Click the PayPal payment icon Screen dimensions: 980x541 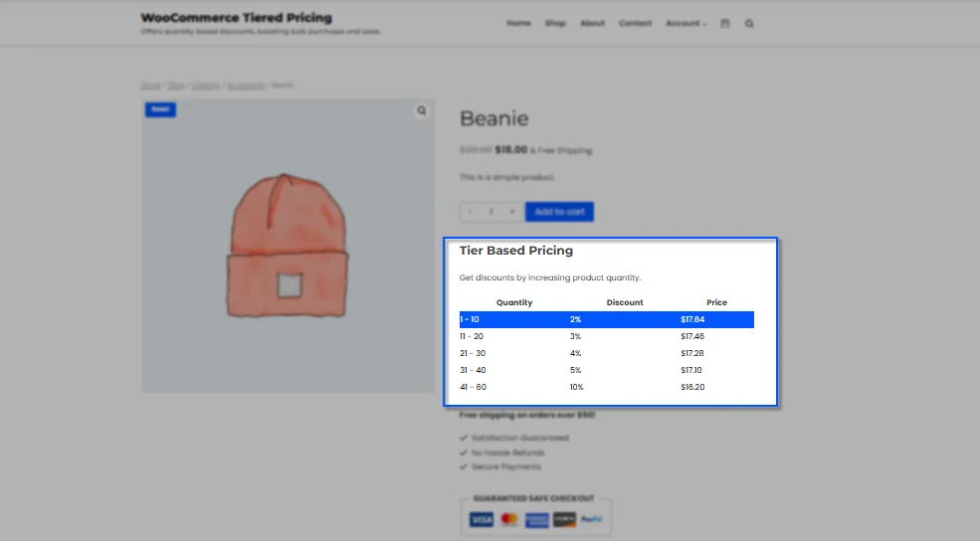pos(591,519)
